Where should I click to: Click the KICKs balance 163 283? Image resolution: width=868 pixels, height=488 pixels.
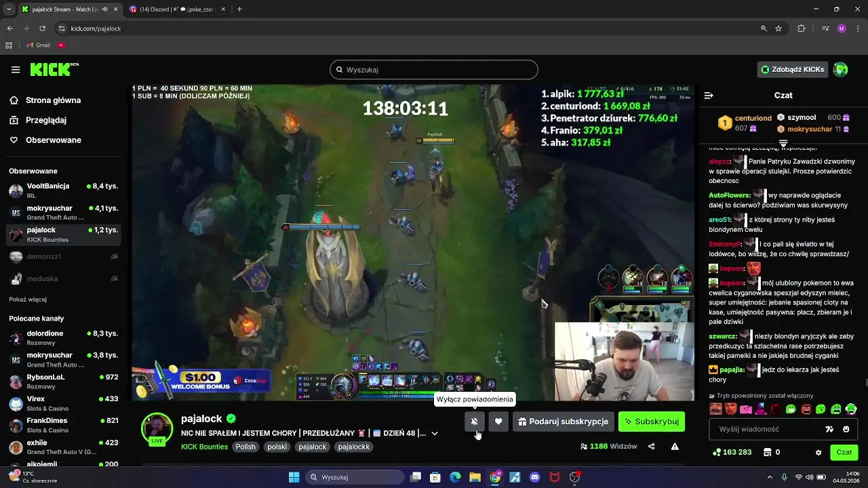coord(732,452)
